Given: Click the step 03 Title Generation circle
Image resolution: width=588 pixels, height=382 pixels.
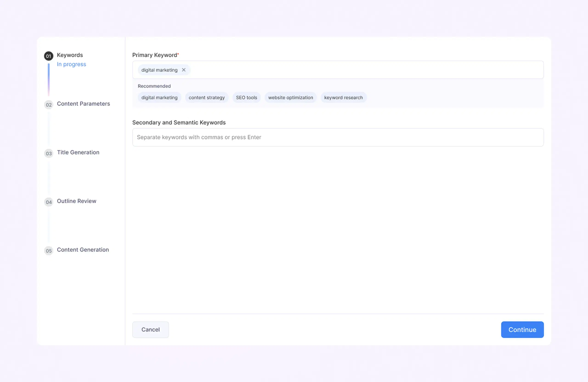Looking at the screenshot, I should [49, 153].
